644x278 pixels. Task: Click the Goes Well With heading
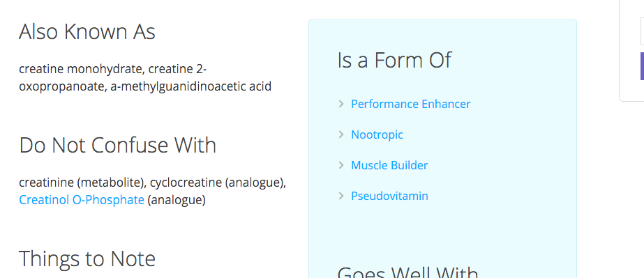point(407,272)
